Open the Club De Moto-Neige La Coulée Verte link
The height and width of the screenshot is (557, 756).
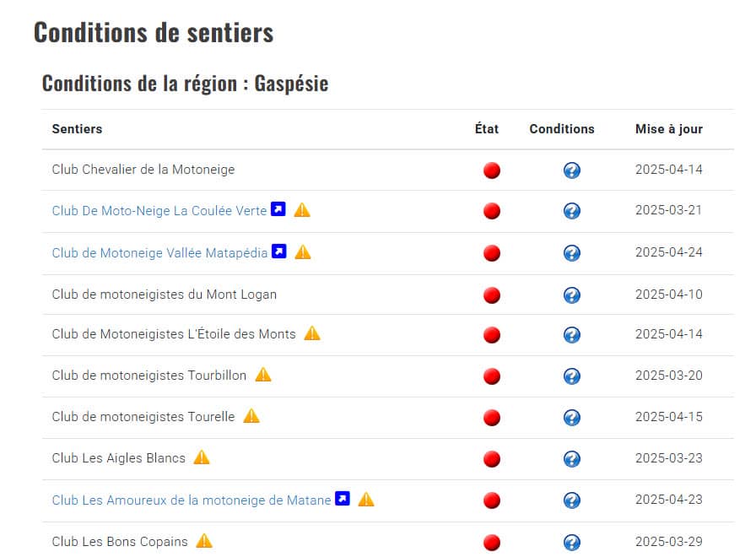click(159, 210)
